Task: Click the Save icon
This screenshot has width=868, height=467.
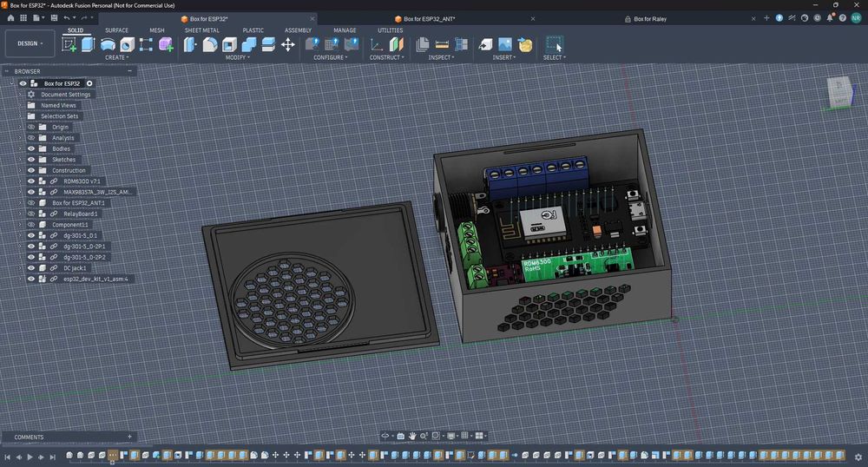Action: click(54, 18)
